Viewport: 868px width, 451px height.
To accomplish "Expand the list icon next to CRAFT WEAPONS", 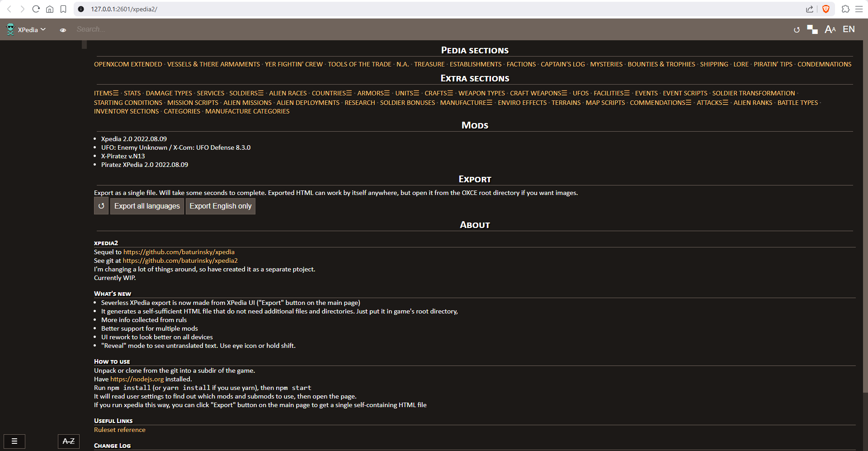I will (564, 93).
